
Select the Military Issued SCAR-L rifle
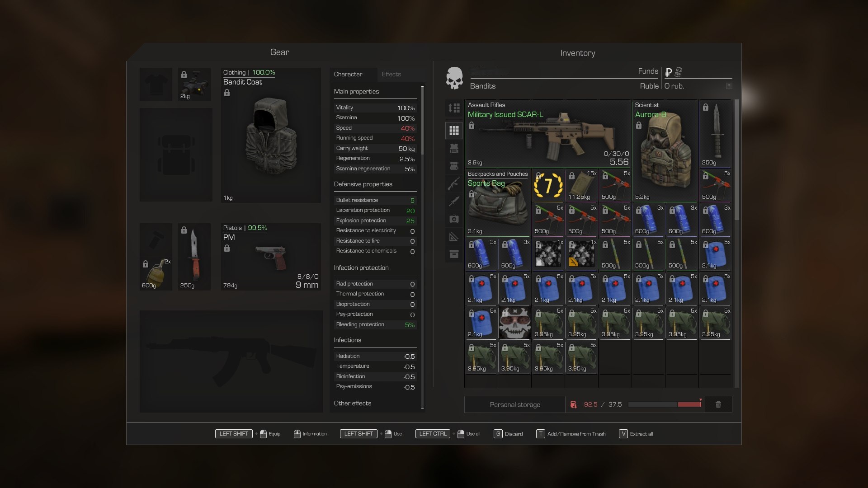(547, 134)
